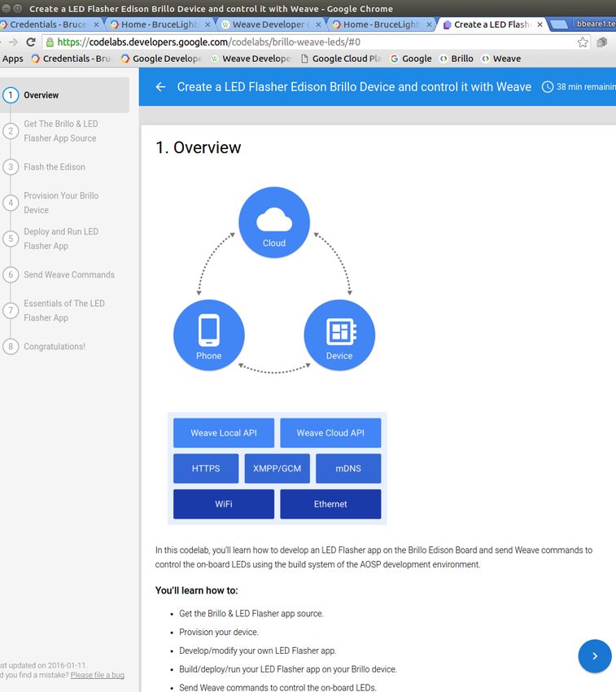The height and width of the screenshot is (692, 616).
Task: Click the bullet Provision your device.
Action: pos(219,632)
